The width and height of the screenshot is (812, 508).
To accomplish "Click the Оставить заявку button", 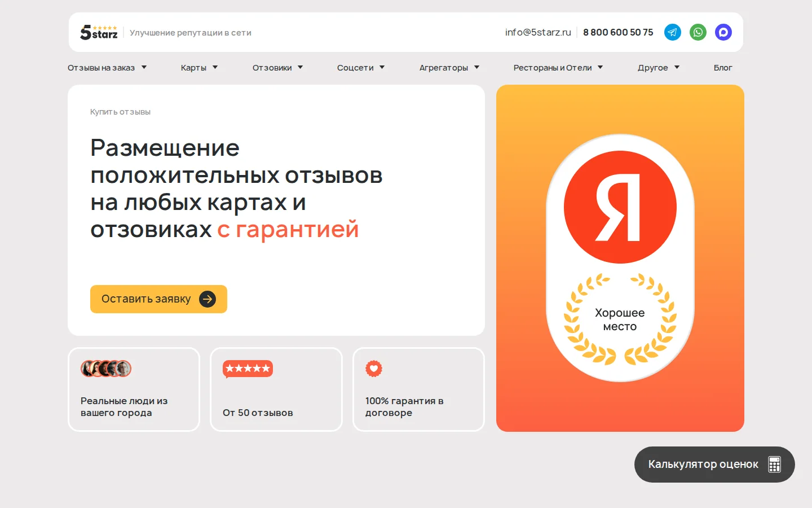I will click(158, 299).
